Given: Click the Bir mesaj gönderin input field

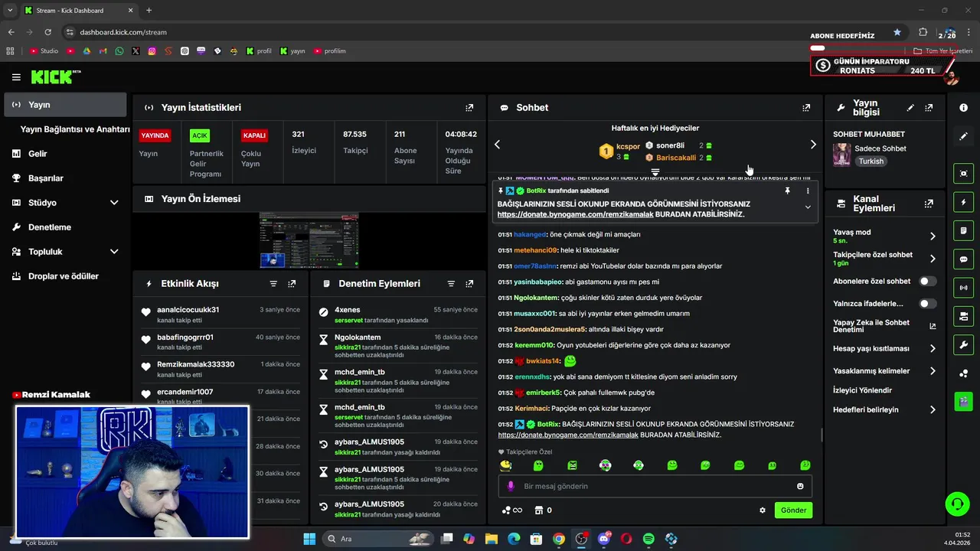Looking at the screenshot, I should click(x=655, y=486).
